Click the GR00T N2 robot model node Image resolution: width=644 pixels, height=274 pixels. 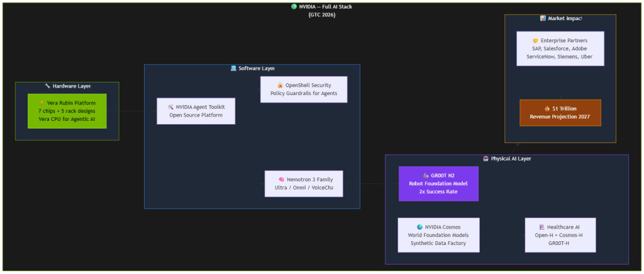(438, 183)
